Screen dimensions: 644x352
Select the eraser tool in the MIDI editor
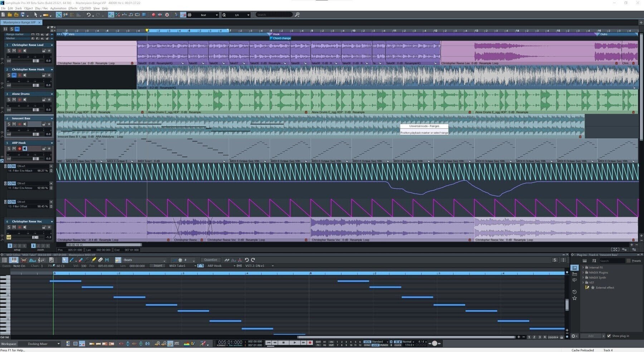click(81, 260)
